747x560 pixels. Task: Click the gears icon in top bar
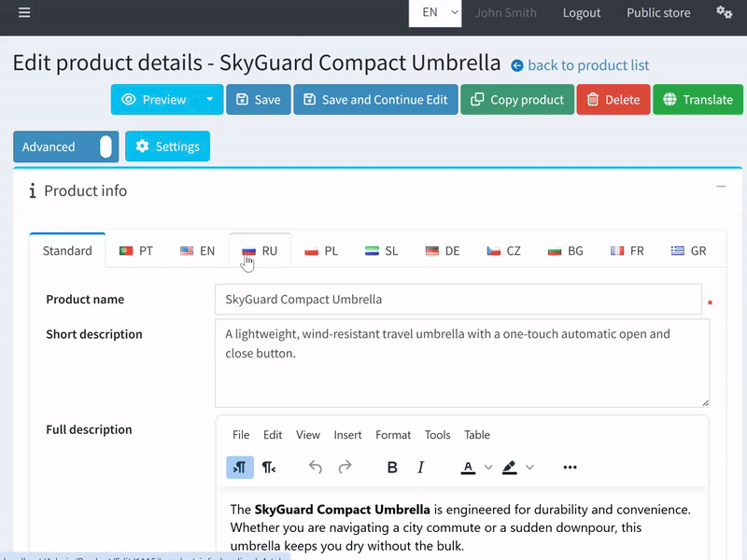point(724,13)
